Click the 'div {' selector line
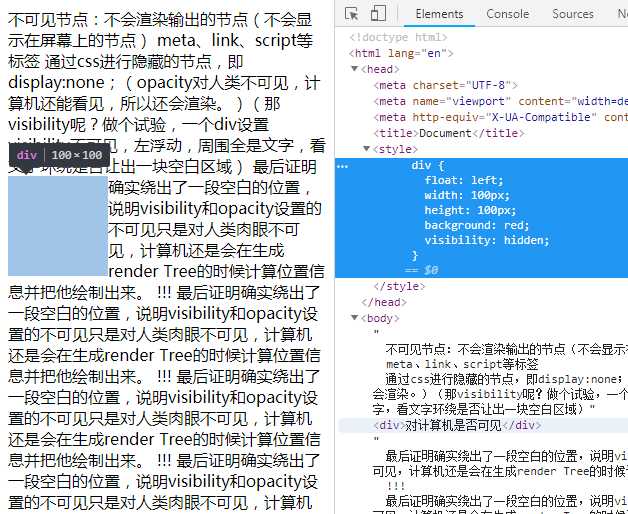628x514 pixels. click(x=427, y=165)
